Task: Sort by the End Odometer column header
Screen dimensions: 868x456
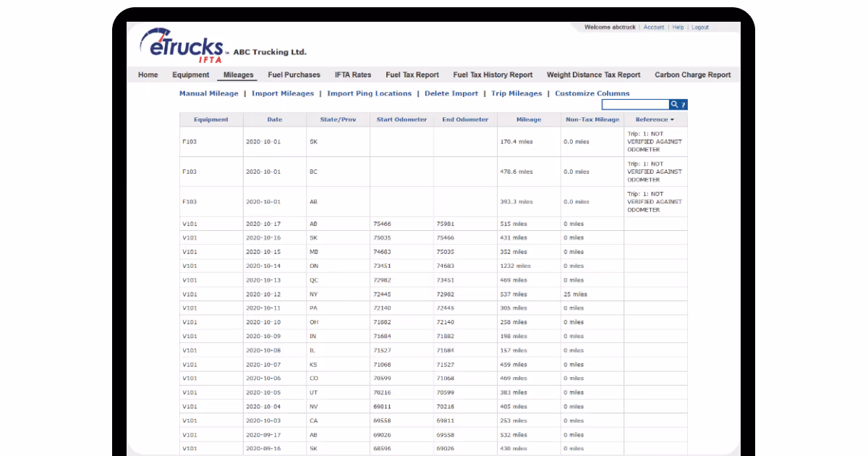Action: pos(465,119)
